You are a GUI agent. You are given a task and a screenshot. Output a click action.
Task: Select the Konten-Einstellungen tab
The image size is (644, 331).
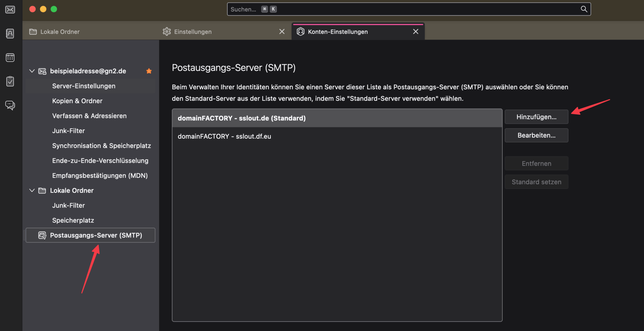click(x=358, y=32)
